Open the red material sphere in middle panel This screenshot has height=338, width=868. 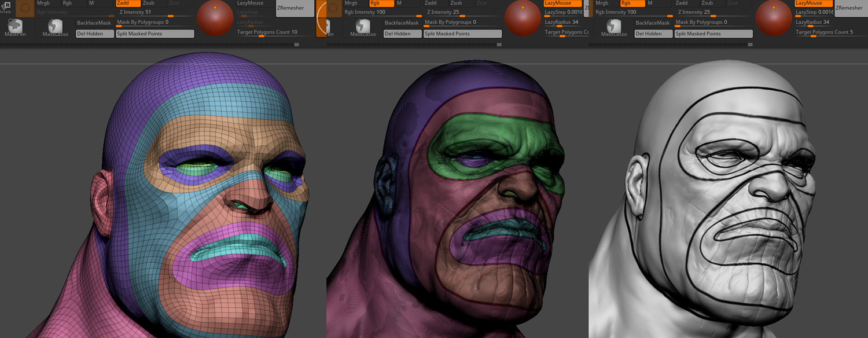pos(523,18)
